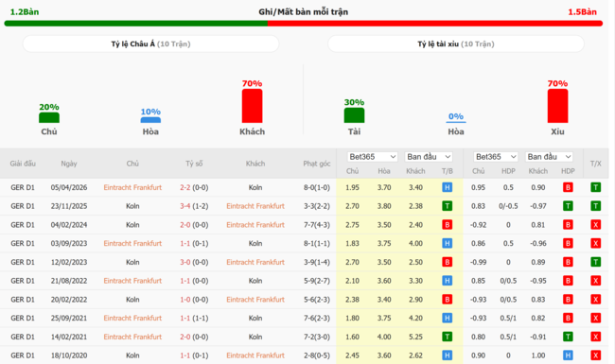Click the green 20% Chủ bar

(49, 117)
